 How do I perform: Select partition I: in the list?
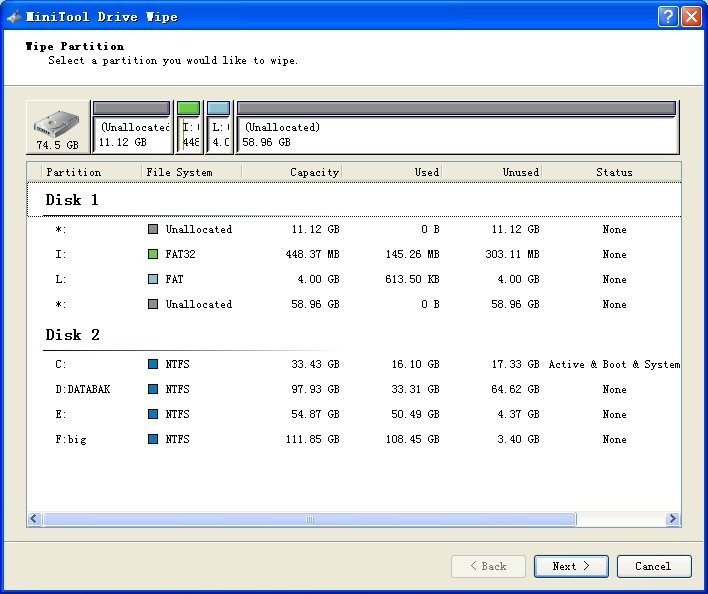354,254
